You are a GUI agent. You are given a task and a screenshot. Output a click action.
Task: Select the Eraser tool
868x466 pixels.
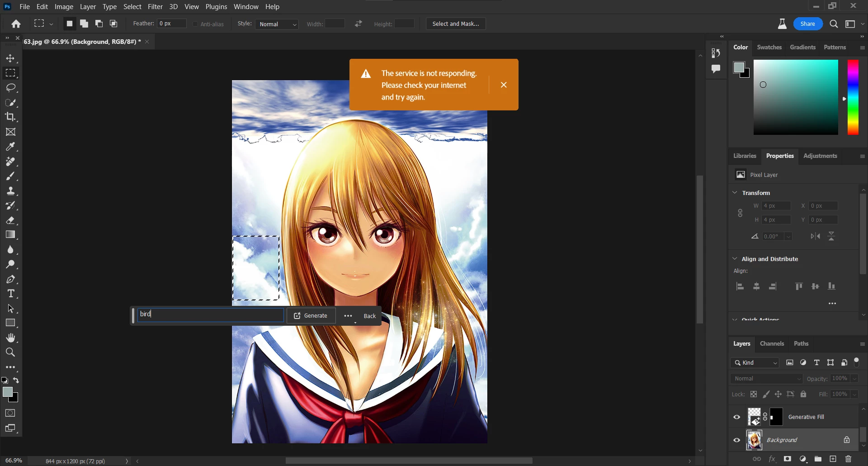pos(10,220)
